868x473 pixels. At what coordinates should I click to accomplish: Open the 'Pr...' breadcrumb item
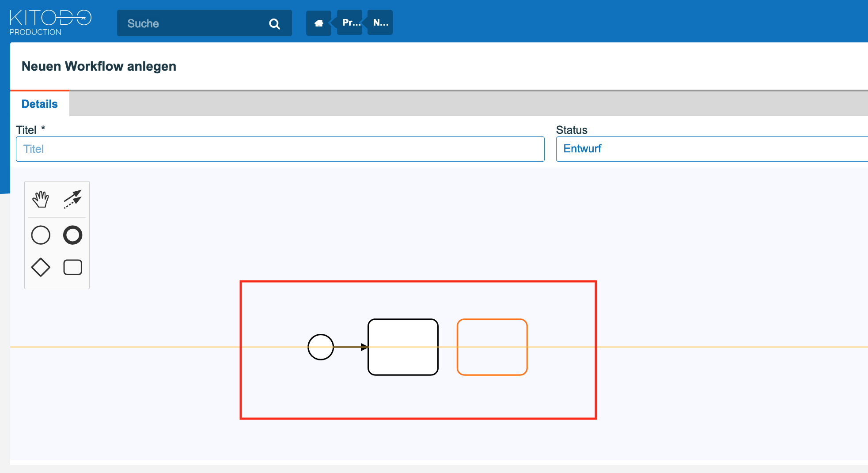pos(350,23)
